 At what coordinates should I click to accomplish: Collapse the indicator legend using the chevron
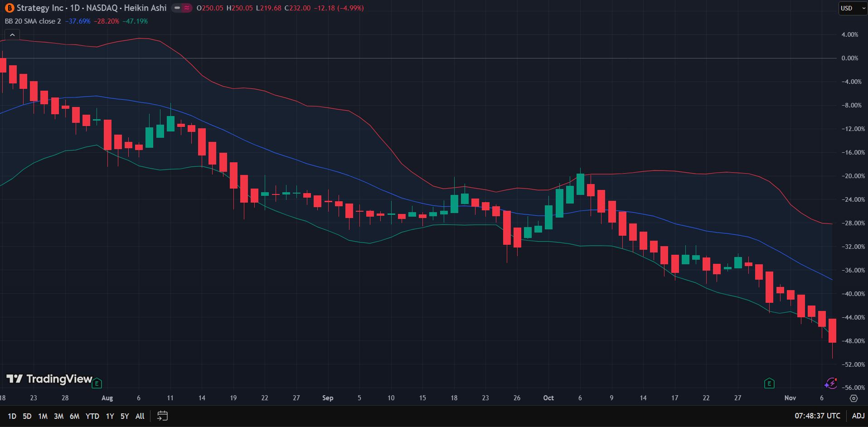point(12,34)
